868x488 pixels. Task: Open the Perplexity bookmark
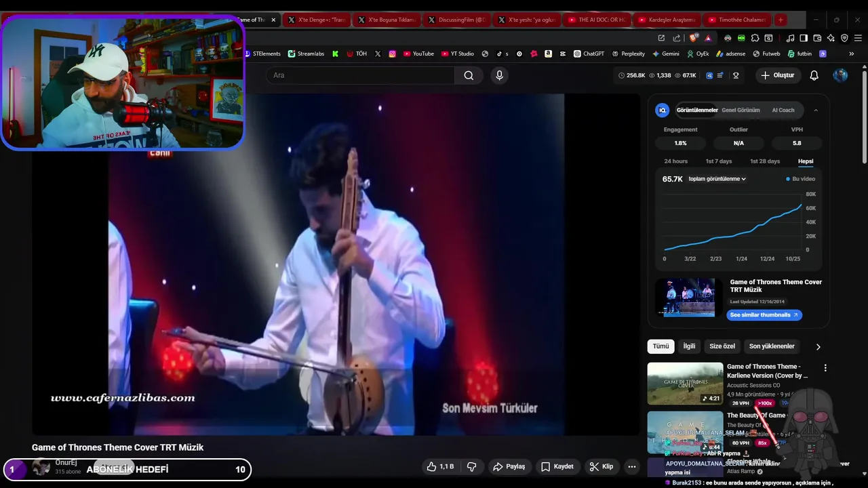click(x=628, y=54)
